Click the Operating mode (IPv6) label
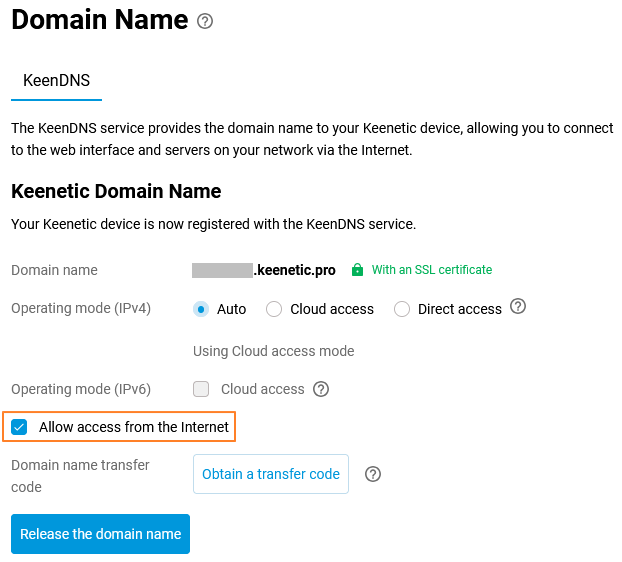 point(81,389)
